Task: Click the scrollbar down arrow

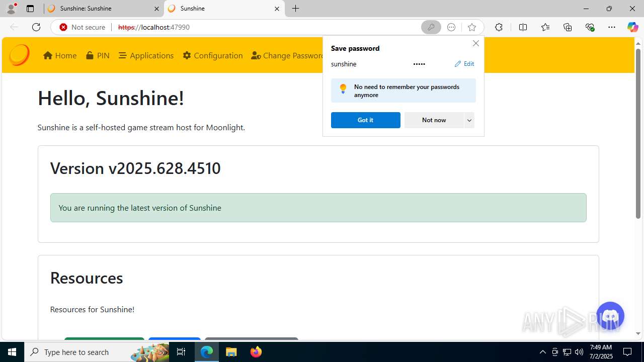Action: (x=638, y=333)
